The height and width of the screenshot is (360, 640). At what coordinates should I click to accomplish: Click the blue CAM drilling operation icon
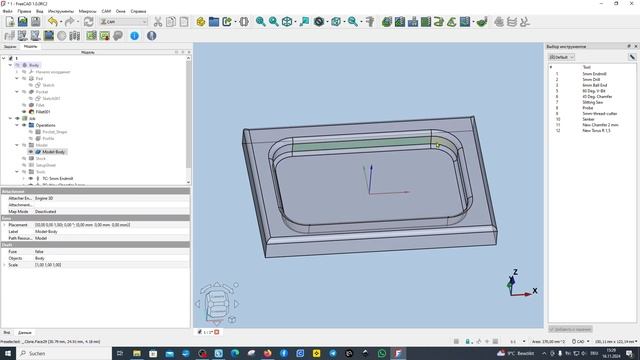click(413, 22)
